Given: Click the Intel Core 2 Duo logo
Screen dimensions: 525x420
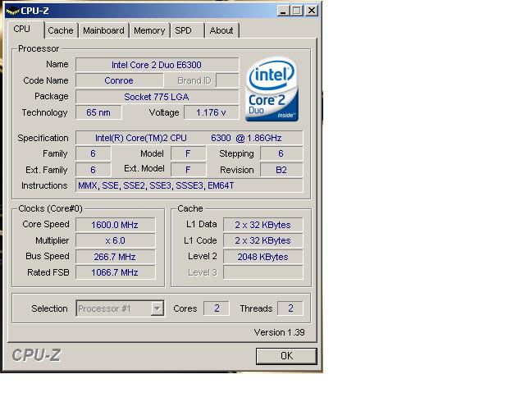Looking at the screenshot, I should [272, 89].
